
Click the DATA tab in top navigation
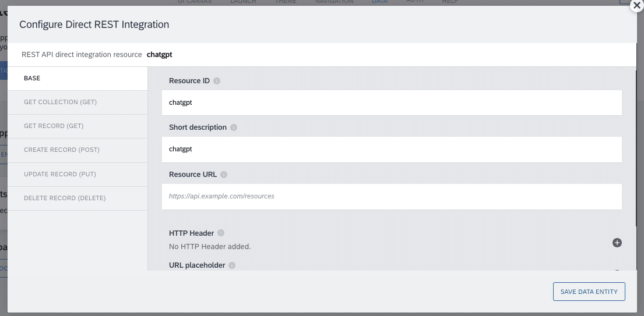(x=379, y=2)
